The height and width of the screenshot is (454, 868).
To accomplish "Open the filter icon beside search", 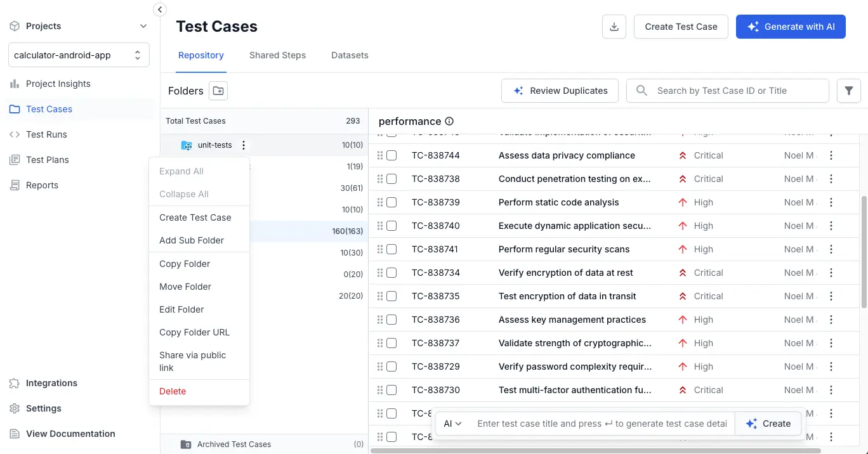I will [x=849, y=91].
